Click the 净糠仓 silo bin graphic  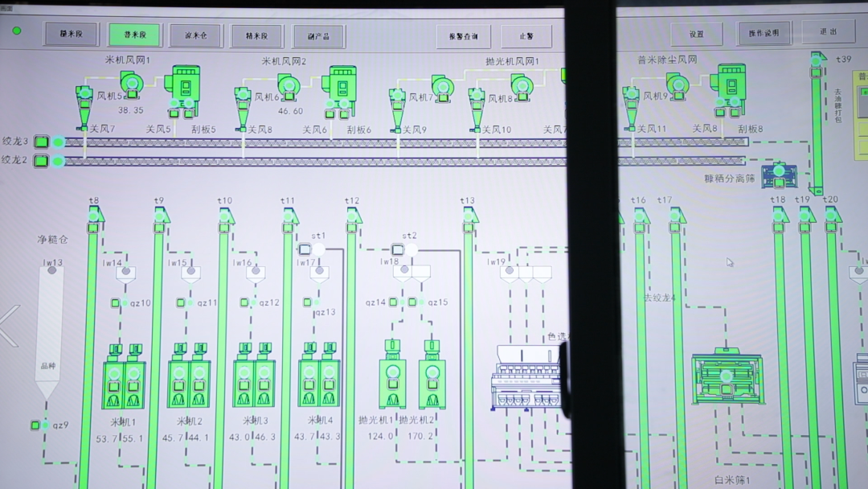(49, 332)
